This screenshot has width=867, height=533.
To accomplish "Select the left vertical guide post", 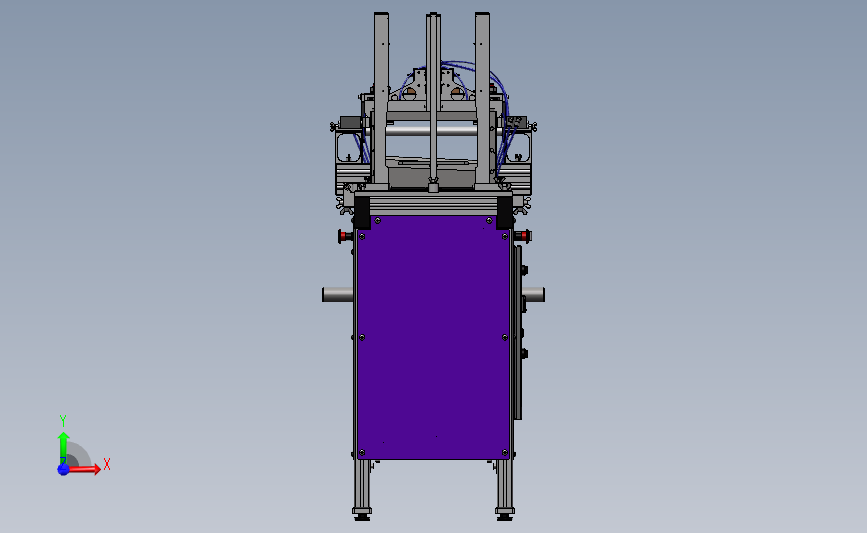I will click(x=381, y=98).
